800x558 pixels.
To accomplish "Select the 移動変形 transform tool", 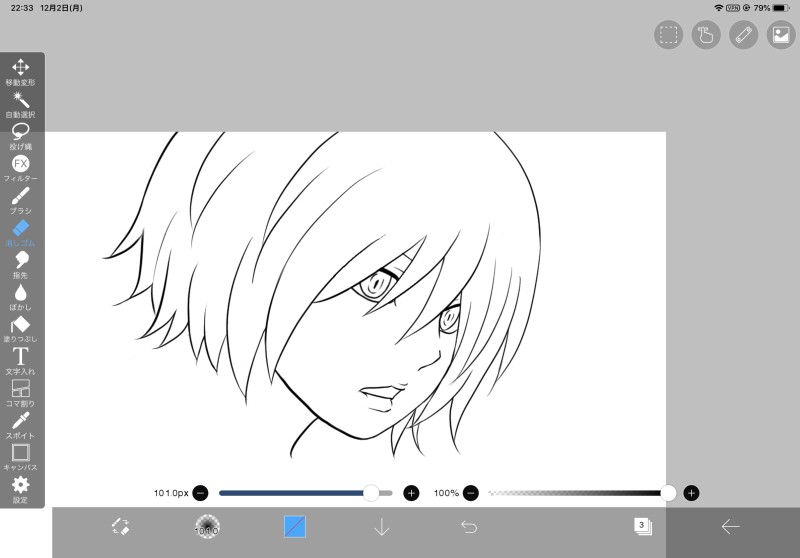I will (20, 72).
